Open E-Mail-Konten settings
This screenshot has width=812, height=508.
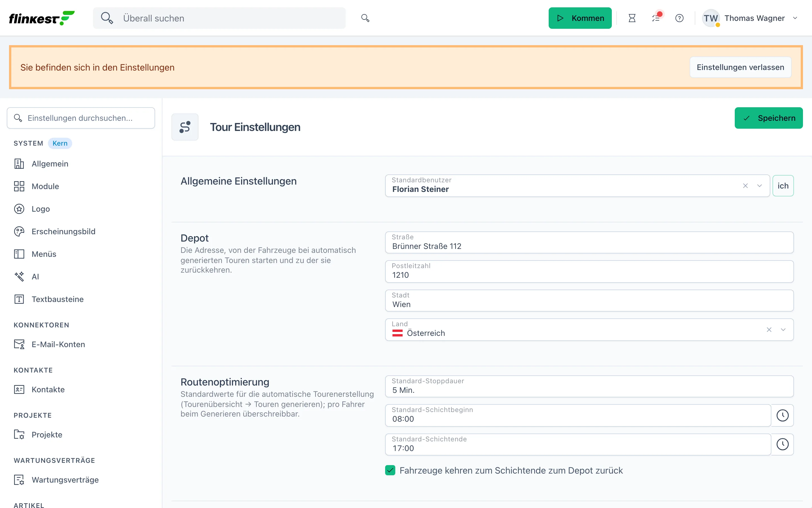(81, 344)
